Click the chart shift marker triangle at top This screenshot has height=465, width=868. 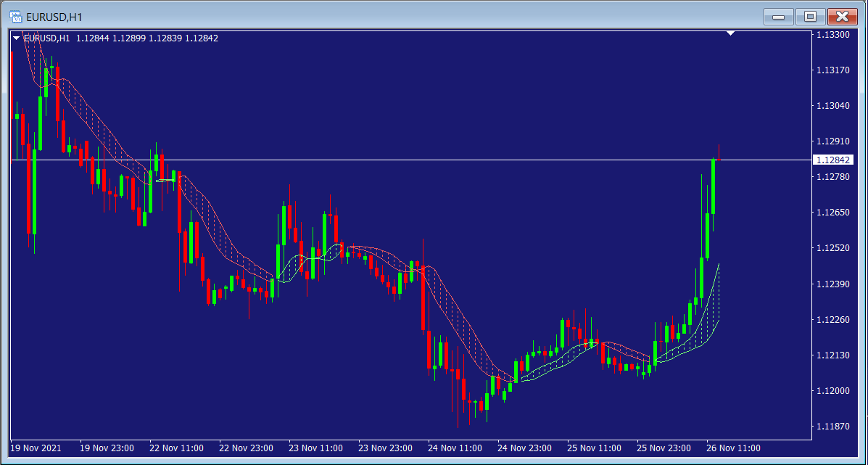click(x=731, y=33)
